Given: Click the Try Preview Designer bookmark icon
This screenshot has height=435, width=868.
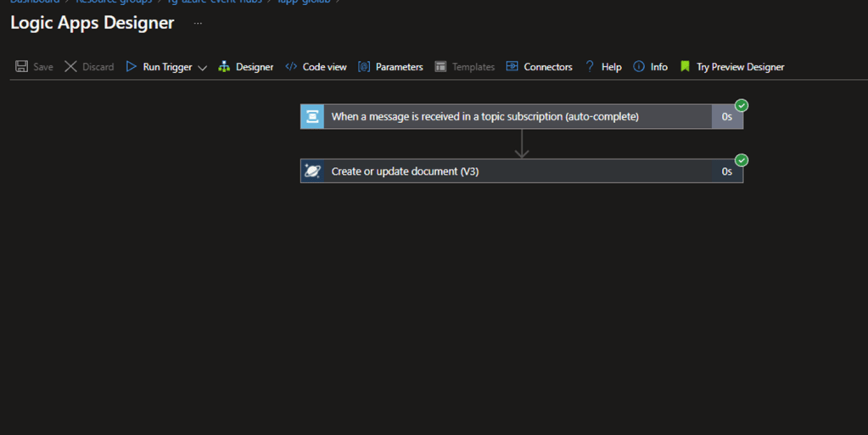Looking at the screenshot, I should click(685, 67).
